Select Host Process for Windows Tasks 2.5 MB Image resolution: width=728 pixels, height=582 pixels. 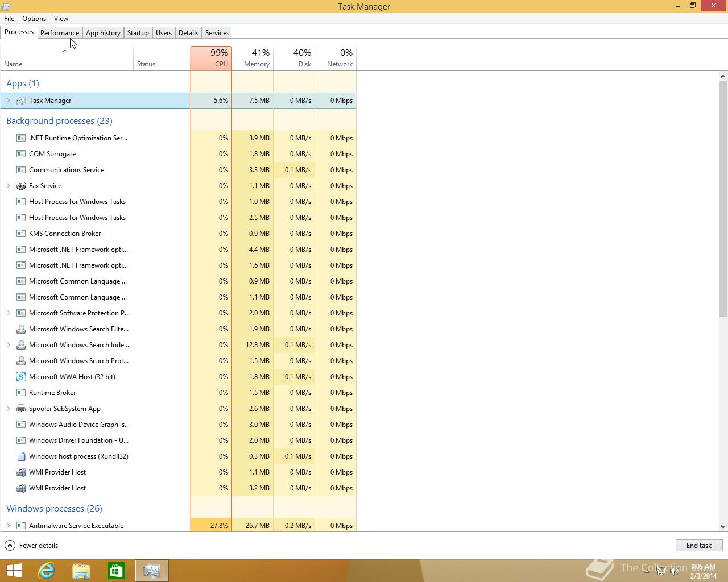point(179,218)
